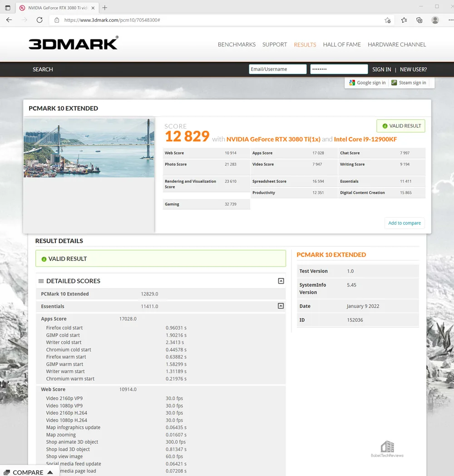Click Add to compare button
The width and height of the screenshot is (454, 476).
[405, 223]
